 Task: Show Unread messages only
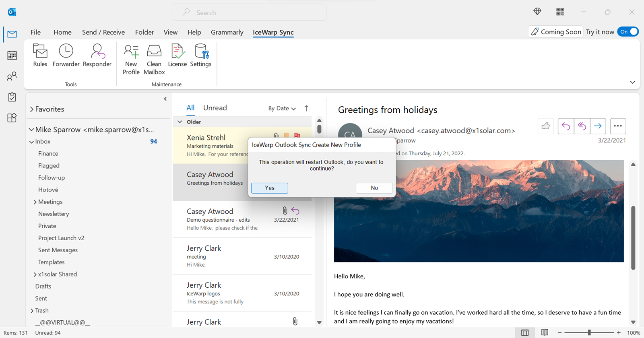(215, 108)
